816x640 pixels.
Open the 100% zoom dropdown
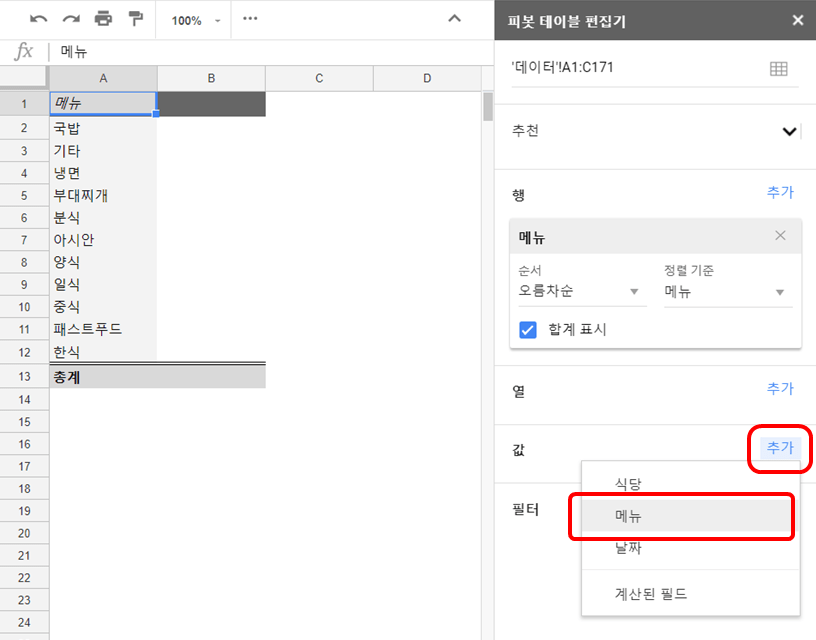click(x=195, y=20)
